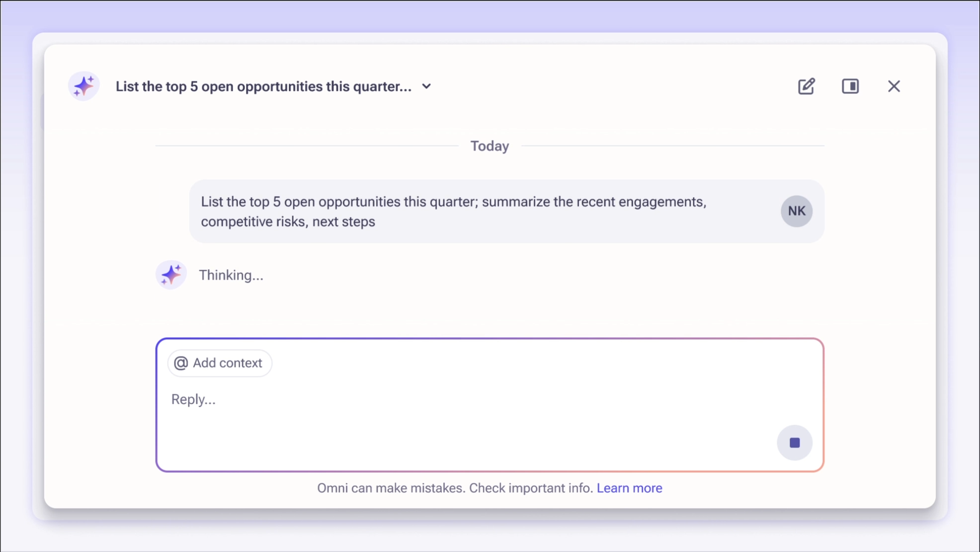Click the sparkle icon beside Thinking
The height and width of the screenshot is (552, 980).
(171, 275)
